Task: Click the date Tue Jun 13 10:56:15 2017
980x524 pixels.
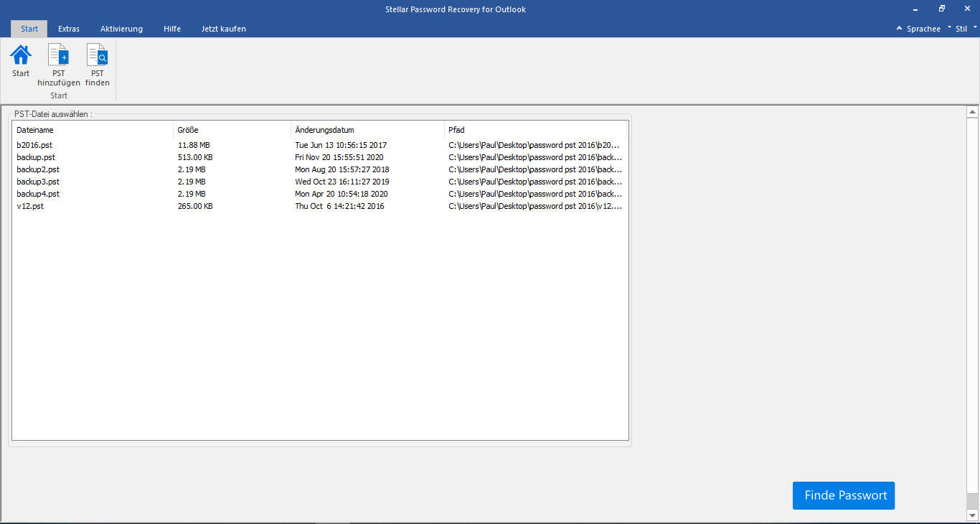Action: tap(341, 145)
